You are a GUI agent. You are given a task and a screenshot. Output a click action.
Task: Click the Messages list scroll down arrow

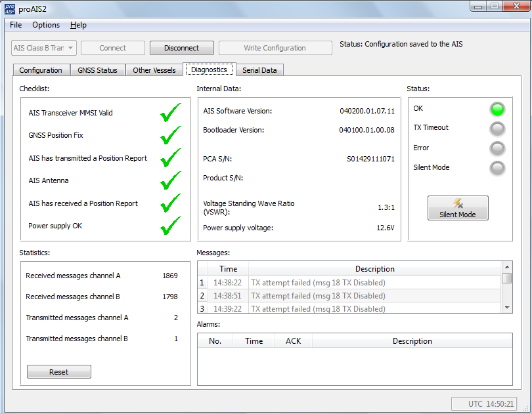pyautogui.click(x=507, y=308)
